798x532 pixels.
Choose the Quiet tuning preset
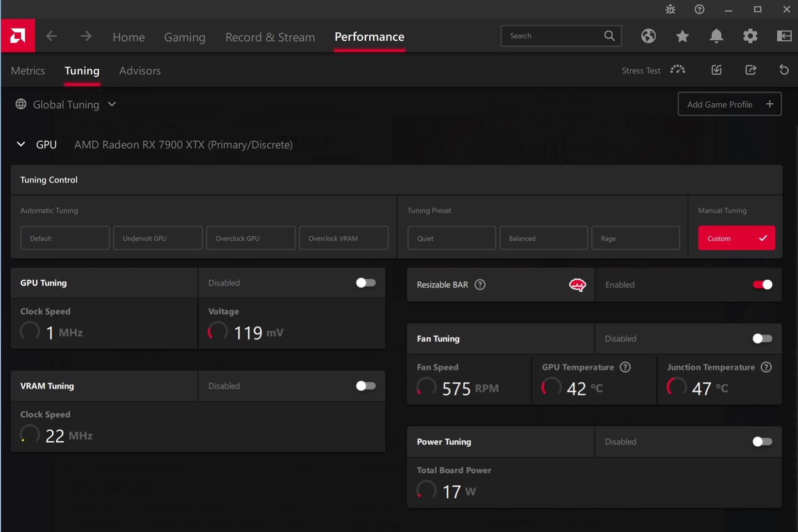(x=452, y=238)
